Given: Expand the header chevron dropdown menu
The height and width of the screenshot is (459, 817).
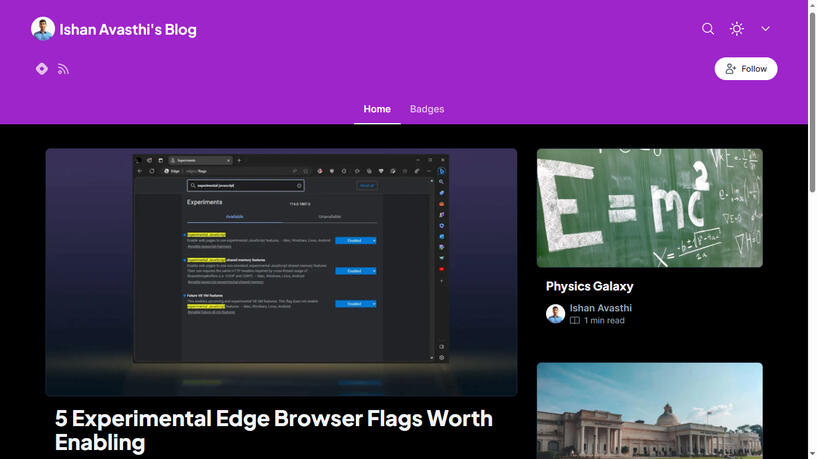Looking at the screenshot, I should (x=765, y=29).
